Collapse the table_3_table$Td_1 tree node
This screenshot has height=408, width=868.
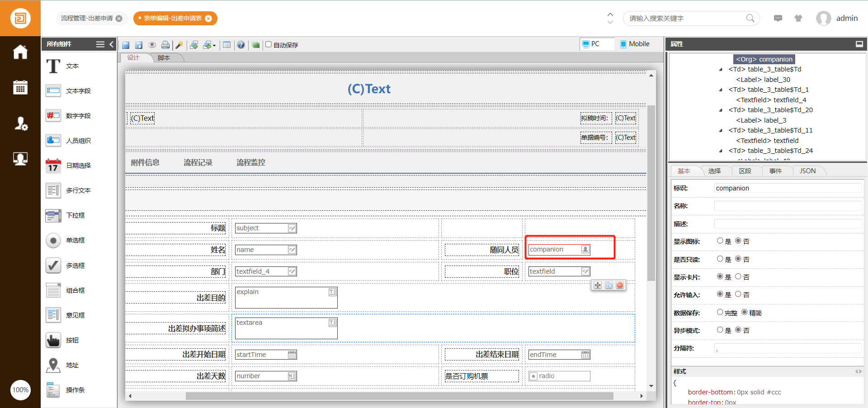(721, 90)
